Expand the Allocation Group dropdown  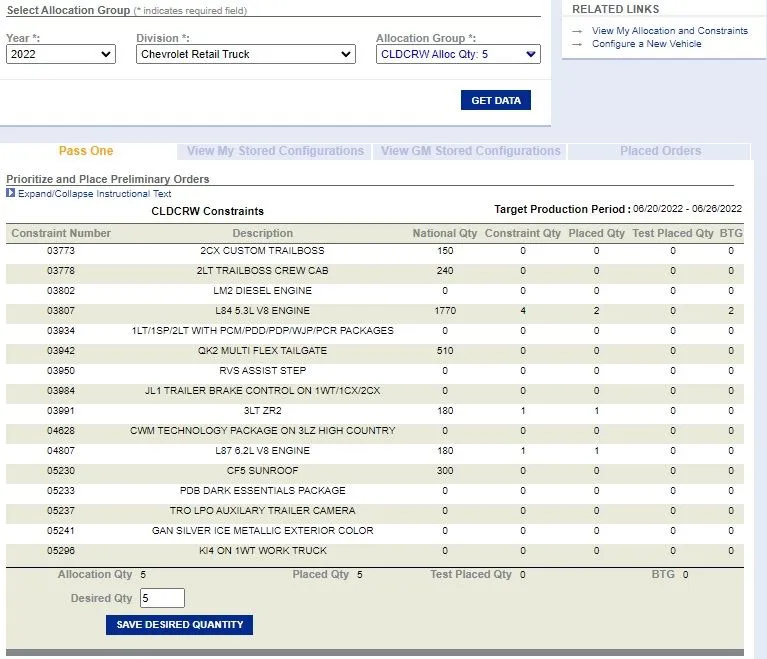point(458,54)
